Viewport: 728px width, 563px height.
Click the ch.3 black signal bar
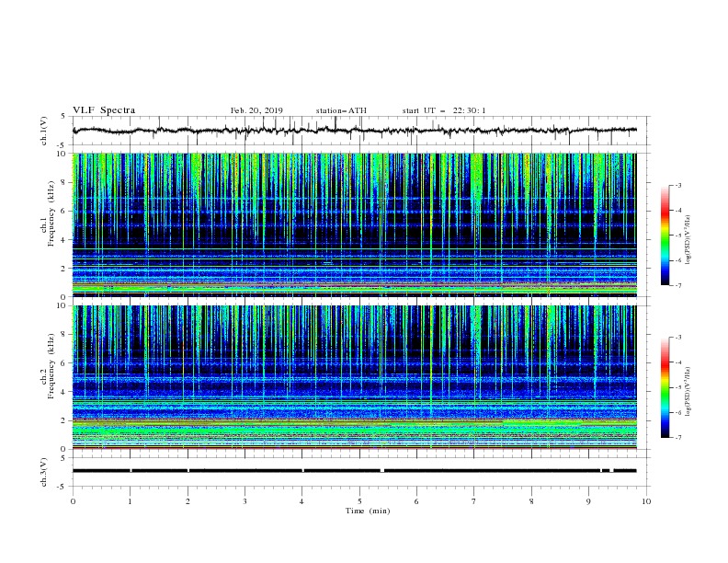point(355,471)
